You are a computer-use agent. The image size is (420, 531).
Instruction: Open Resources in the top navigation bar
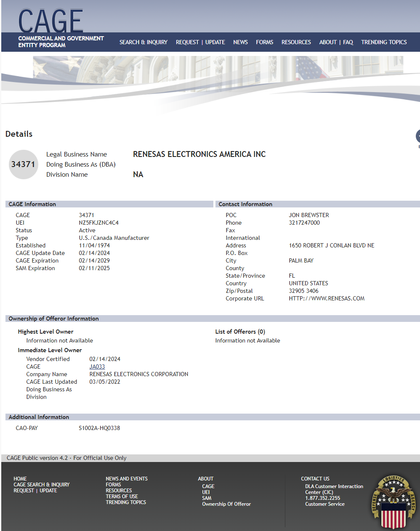point(296,42)
